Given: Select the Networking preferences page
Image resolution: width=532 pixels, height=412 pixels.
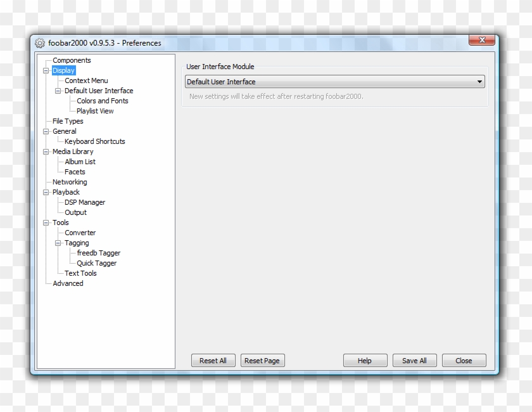Looking at the screenshot, I should pos(69,182).
